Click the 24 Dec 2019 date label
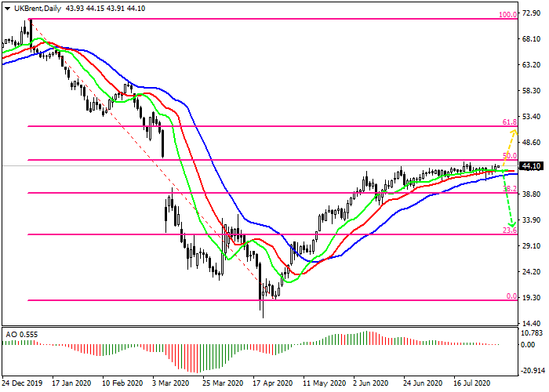The width and height of the screenshot is (549, 392). [x=22, y=383]
